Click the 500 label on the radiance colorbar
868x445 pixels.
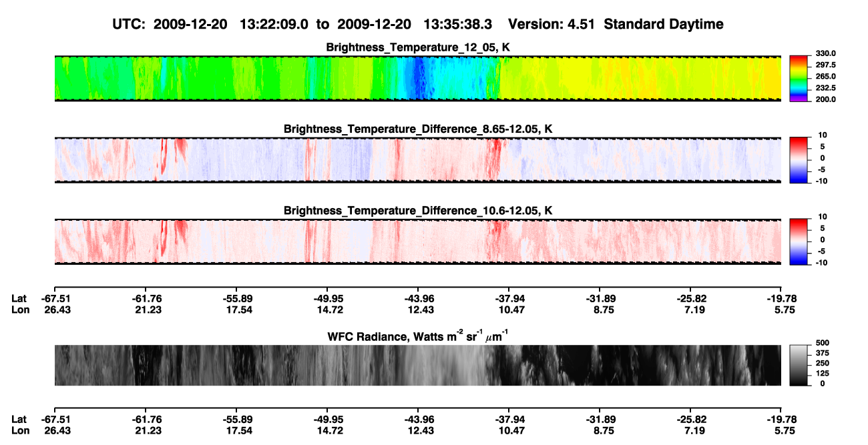coord(822,342)
